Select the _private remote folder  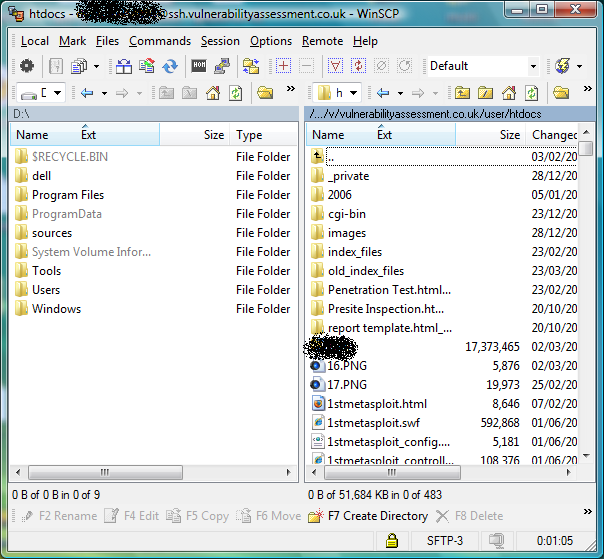[348, 176]
